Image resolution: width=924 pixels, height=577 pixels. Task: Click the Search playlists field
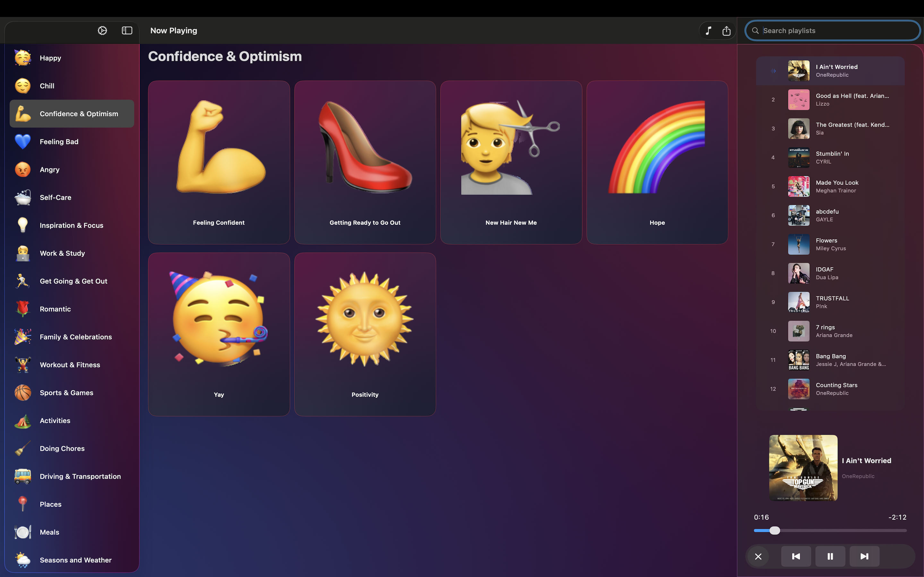(832, 30)
